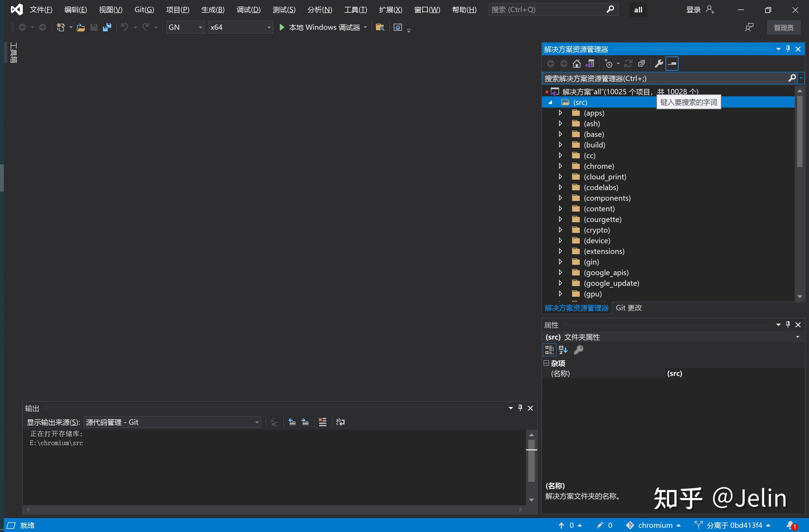Open Properties object selector dropdown
Viewport: 809px width, 532px height.
coord(797,337)
